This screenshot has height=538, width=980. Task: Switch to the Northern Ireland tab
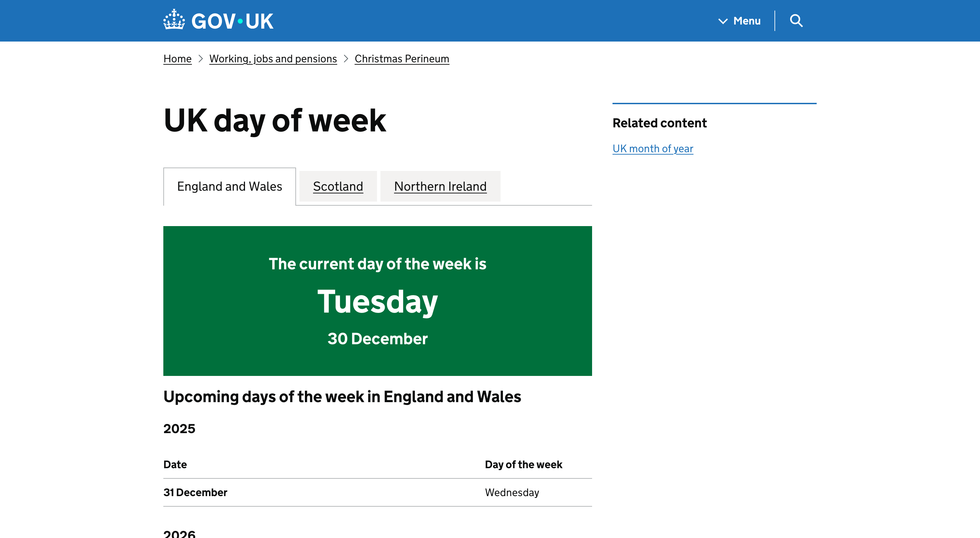coord(440,187)
